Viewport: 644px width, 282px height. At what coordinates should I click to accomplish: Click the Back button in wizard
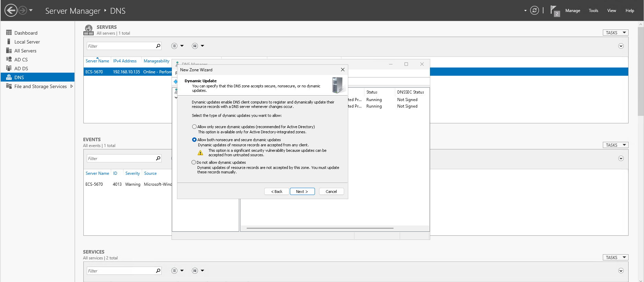coord(277,192)
